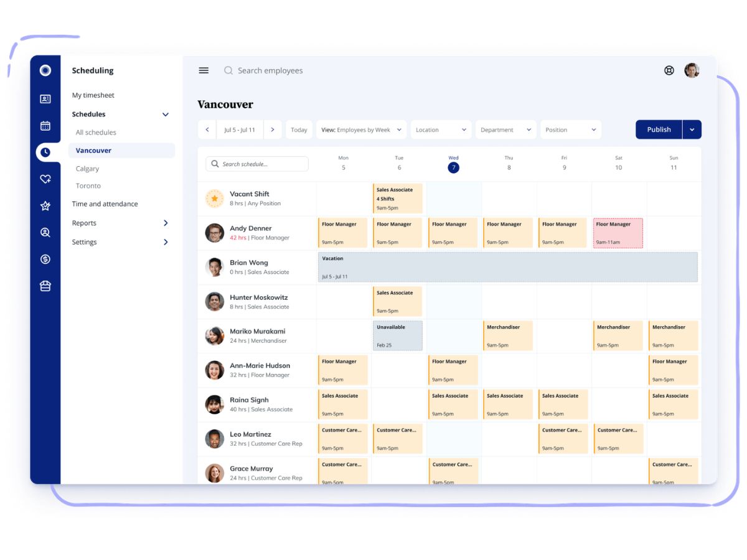
Task: Open the star performance sidebar icon
Action: [45, 206]
